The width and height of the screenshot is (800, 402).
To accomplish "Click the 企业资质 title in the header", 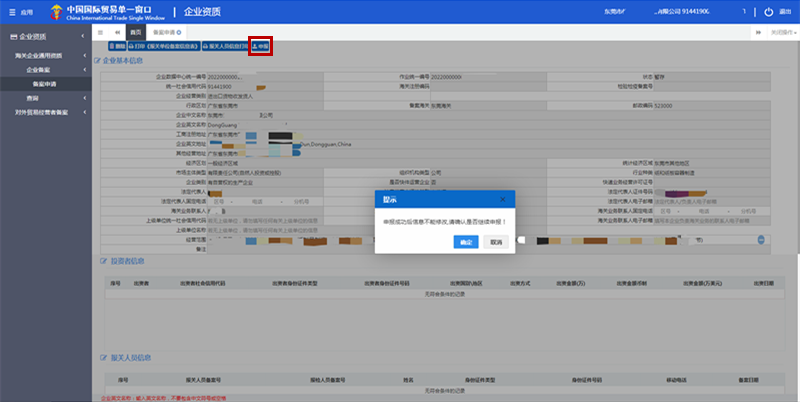I will point(202,12).
